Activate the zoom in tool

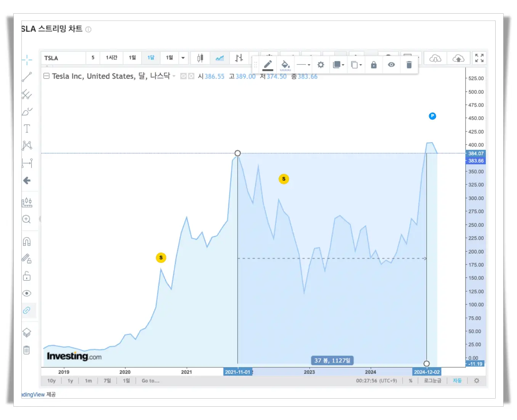[x=26, y=219]
